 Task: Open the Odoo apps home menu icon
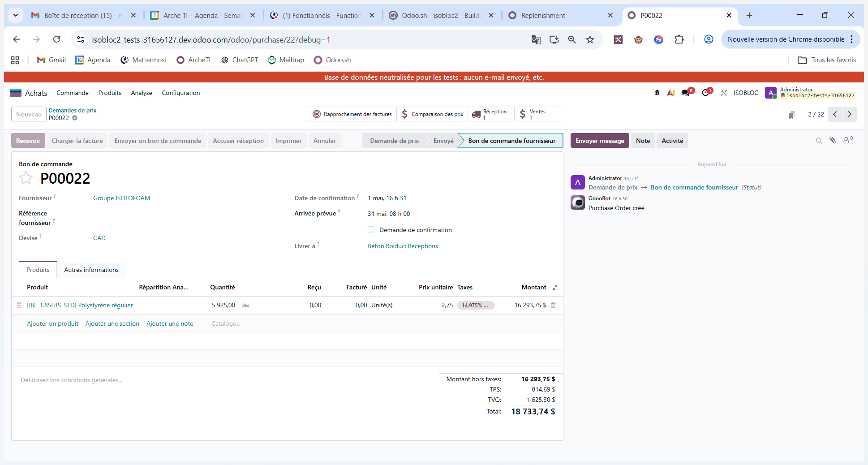point(16,93)
